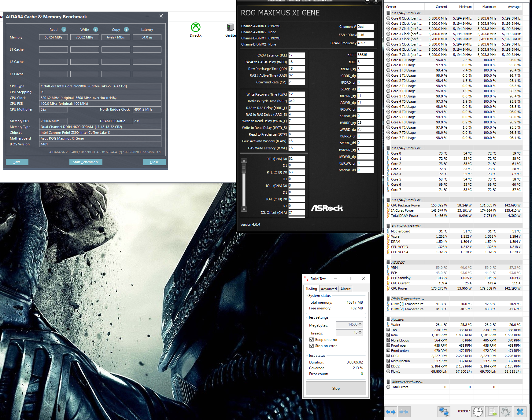The height and width of the screenshot is (420, 532).
Task: Open the About tab in RAM Test
Action: point(345,289)
